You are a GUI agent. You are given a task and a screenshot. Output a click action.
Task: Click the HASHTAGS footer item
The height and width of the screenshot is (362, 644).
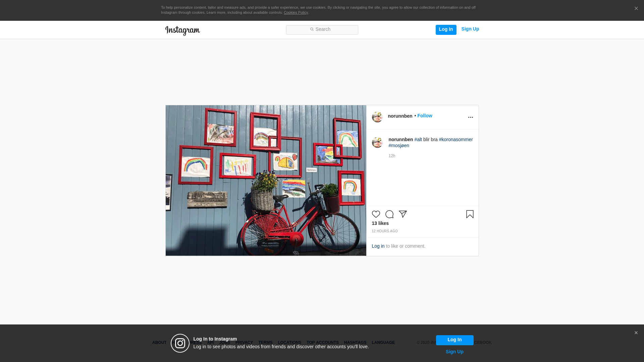click(x=355, y=343)
